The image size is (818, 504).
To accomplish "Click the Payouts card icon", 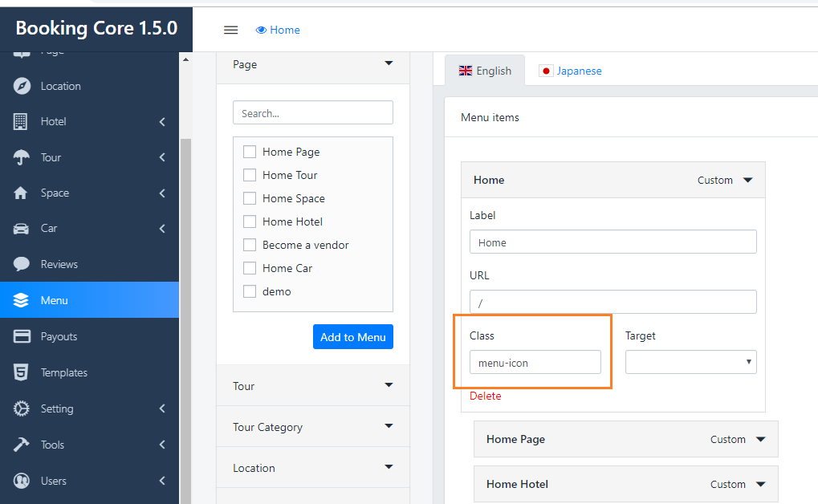I will 22,336.
